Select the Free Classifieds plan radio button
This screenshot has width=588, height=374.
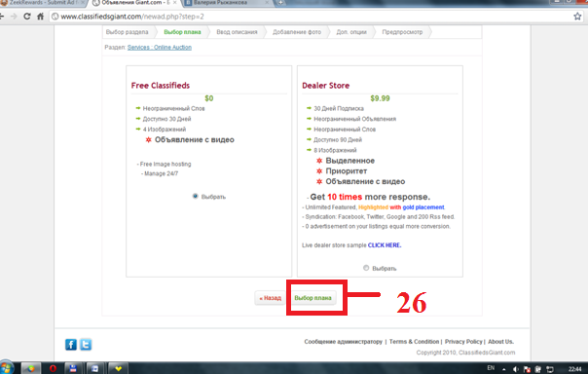tap(195, 196)
